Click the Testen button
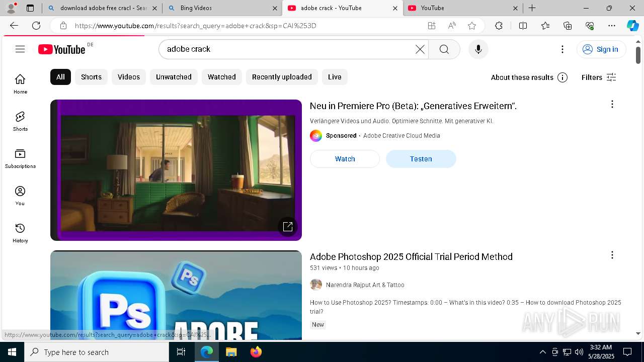The image size is (644, 362). click(421, 159)
